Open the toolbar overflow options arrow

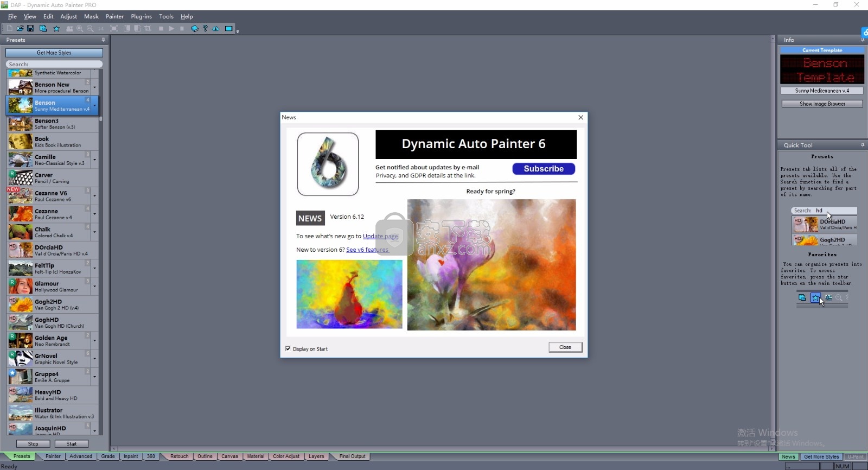[238, 31]
